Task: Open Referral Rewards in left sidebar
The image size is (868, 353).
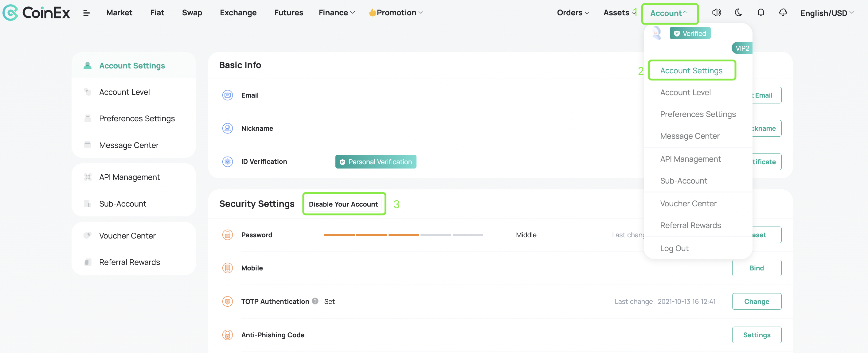Action: (x=133, y=262)
